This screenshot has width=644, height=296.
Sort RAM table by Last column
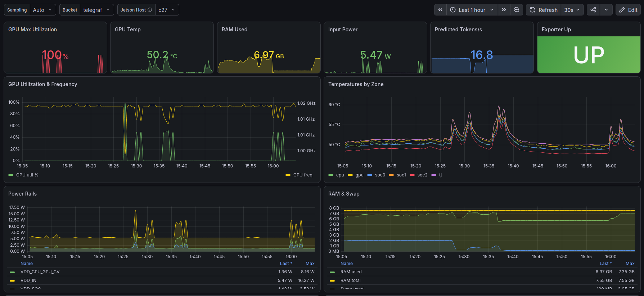coord(605,264)
